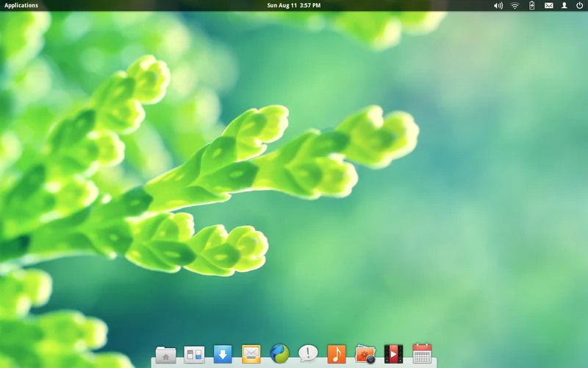
Task: Click the date and time in panel
Action: (293, 5)
